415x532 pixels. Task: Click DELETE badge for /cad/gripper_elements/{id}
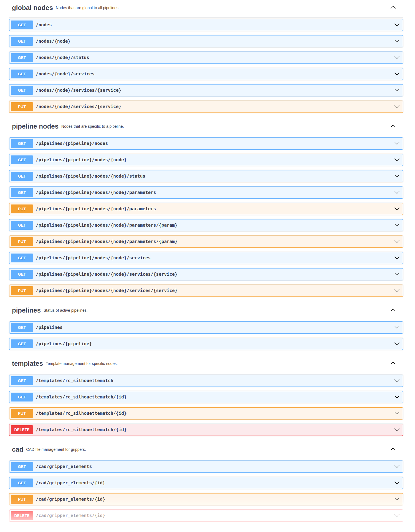coord(22,516)
